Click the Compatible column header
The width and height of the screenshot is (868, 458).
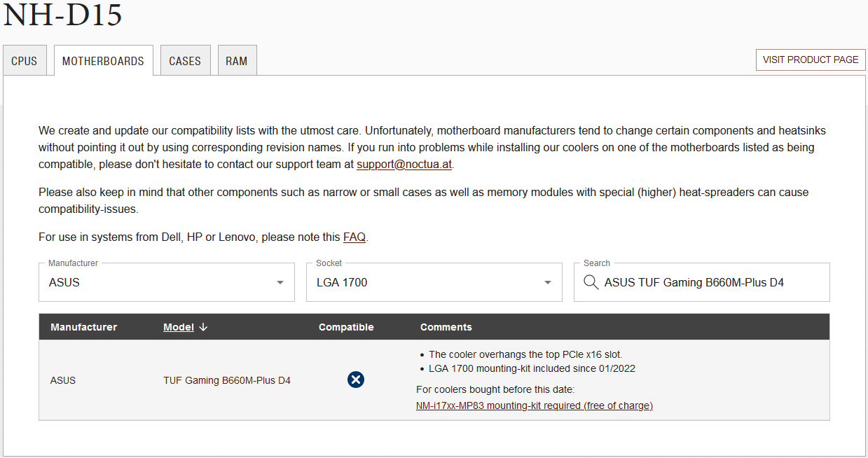click(346, 327)
